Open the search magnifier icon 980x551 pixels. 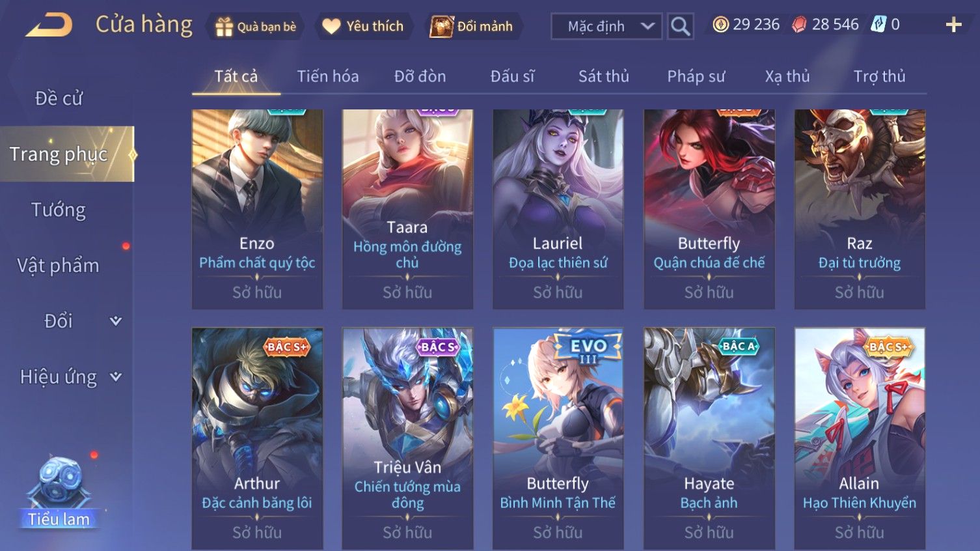680,27
